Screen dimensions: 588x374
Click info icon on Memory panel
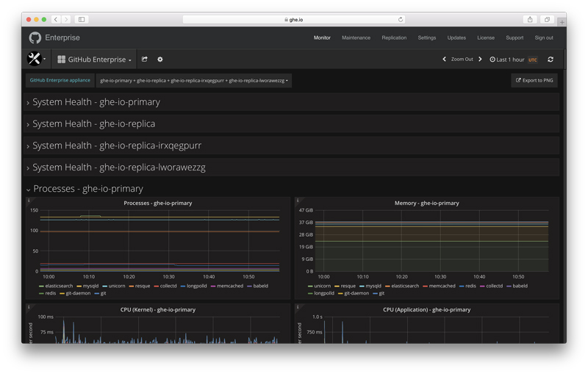pos(298,201)
